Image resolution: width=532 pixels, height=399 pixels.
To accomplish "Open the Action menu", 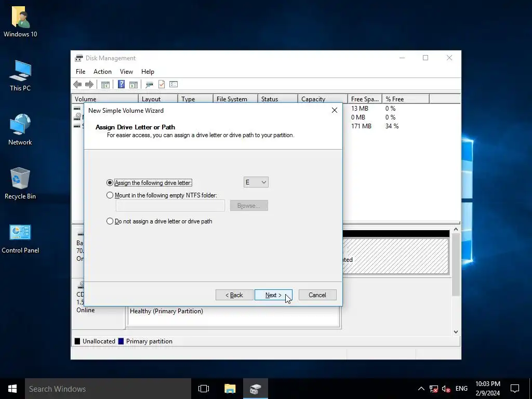I will (x=102, y=72).
